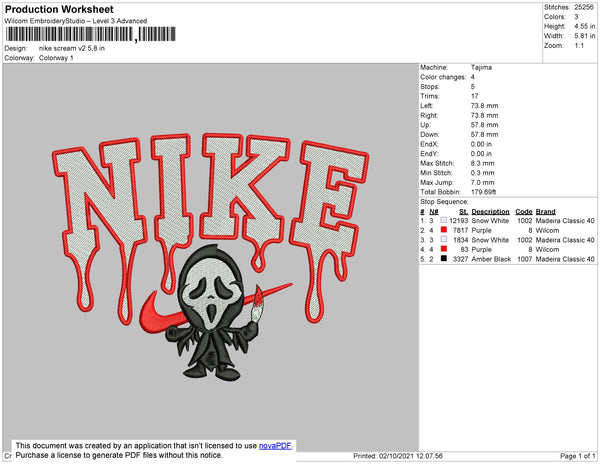Image resolution: width=600 pixels, height=464 pixels.
Task: Click the 'Brand' column header
Action: click(x=545, y=212)
